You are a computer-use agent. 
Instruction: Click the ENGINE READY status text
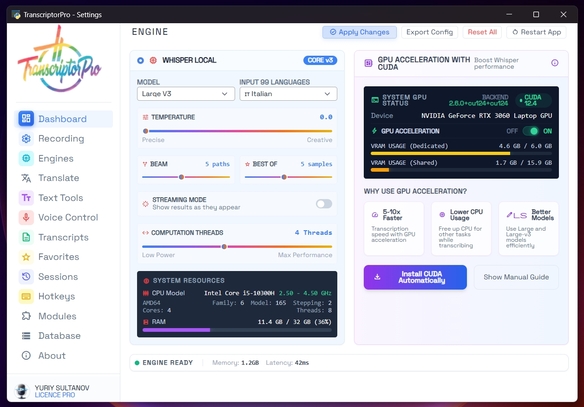168,363
